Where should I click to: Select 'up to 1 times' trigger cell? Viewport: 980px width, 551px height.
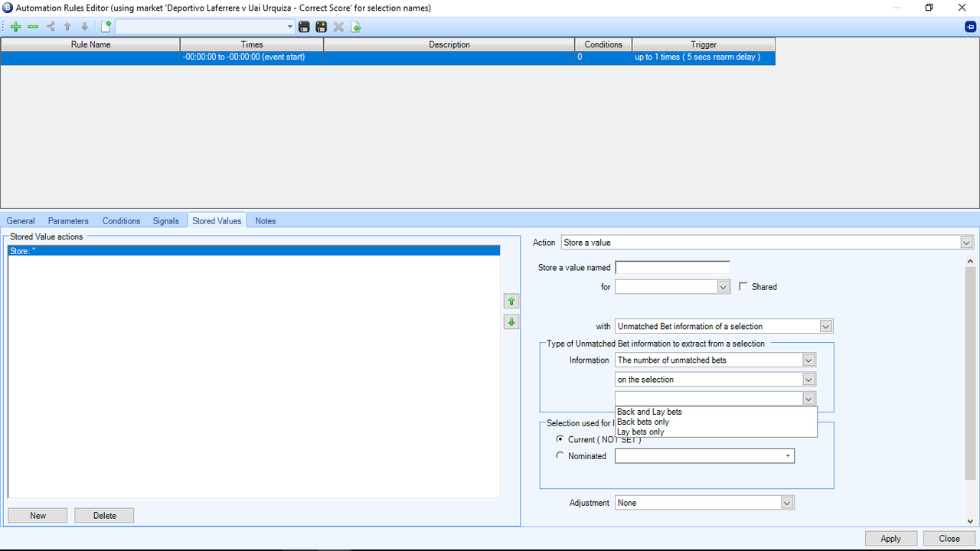[704, 57]
